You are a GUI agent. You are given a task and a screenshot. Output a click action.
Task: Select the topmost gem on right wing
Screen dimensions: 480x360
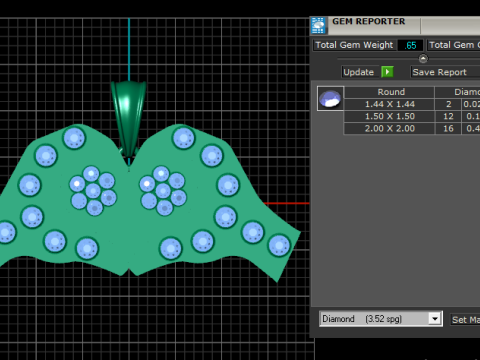coord(183,138)
